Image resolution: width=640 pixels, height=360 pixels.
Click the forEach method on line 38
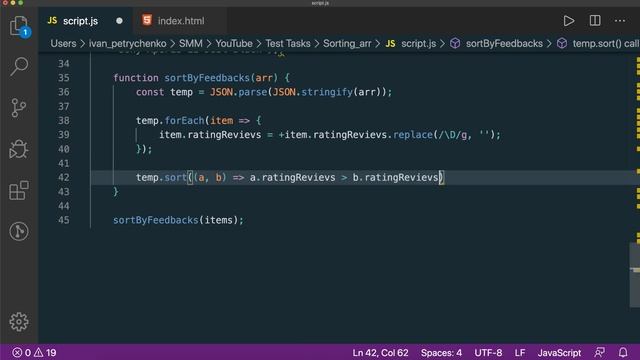(x=184, y=121)
